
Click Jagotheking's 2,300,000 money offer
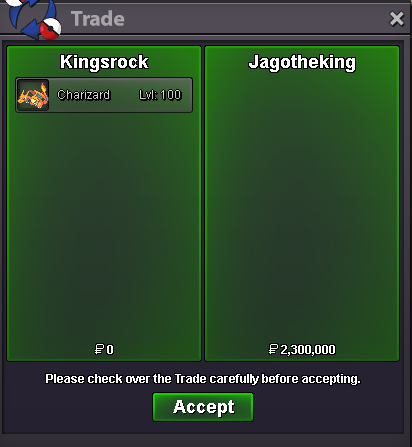tap(308, 350)
